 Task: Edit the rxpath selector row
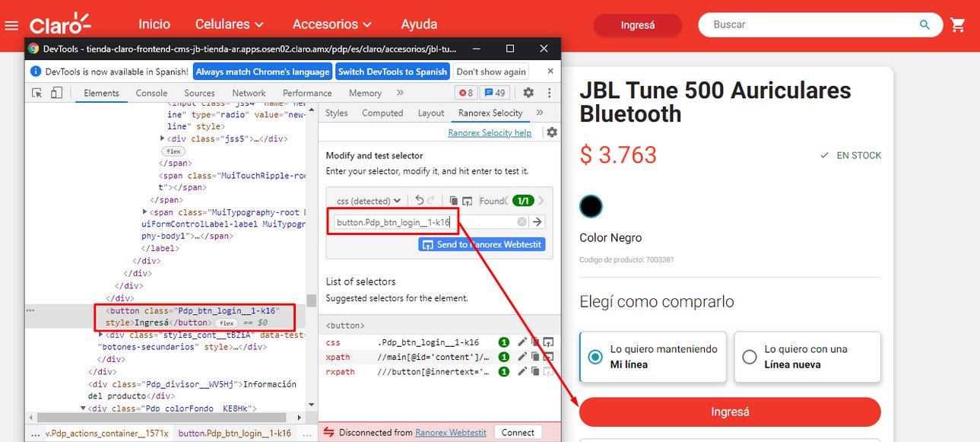tap(522, 371)
